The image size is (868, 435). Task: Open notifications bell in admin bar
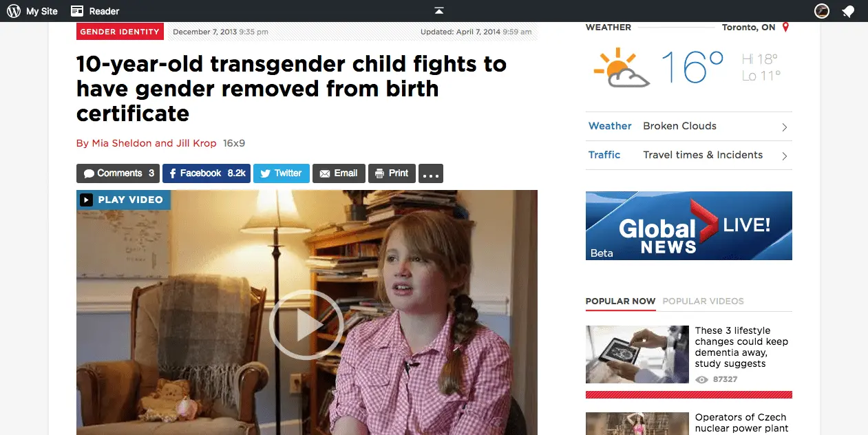[x=848, y=11]
